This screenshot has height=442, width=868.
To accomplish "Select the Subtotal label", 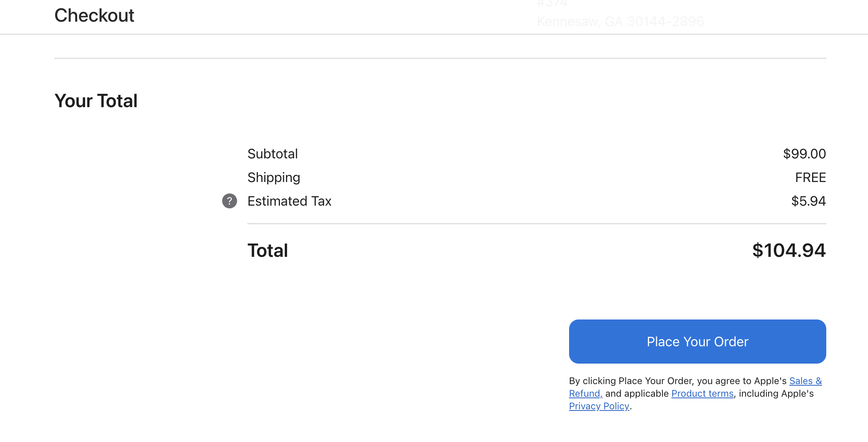I will click(273, 154).
